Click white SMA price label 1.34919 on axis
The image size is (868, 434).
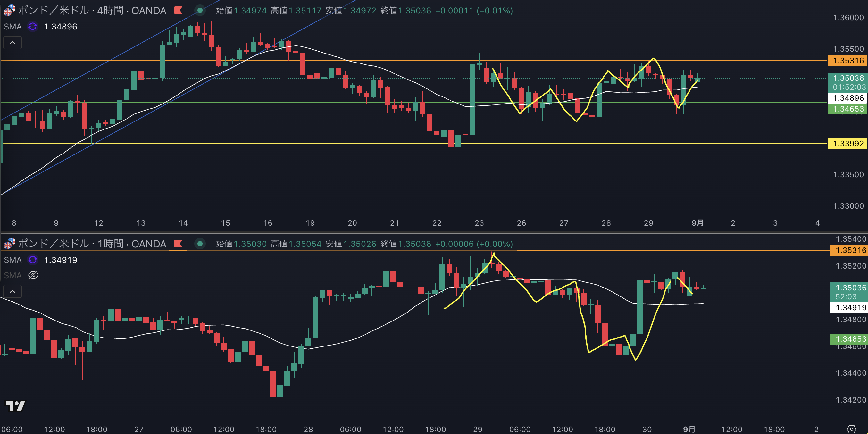coord(848,308)
